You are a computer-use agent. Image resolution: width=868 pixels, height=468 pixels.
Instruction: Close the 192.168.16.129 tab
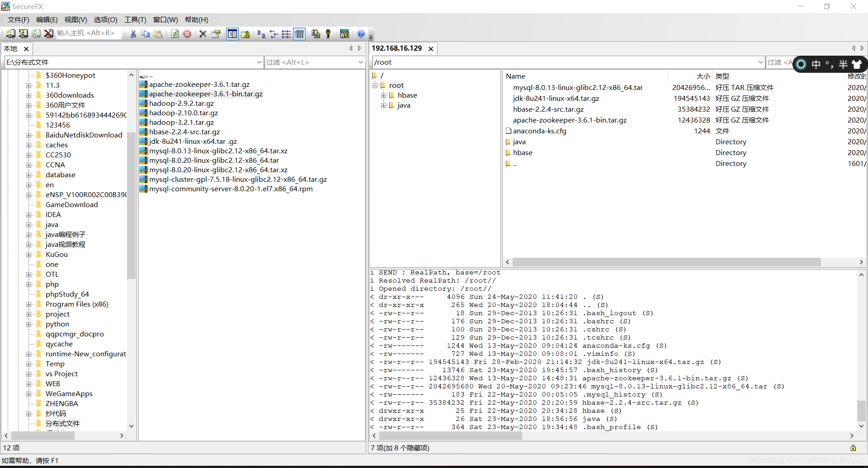pyautogui.click(x=431, y=49)
